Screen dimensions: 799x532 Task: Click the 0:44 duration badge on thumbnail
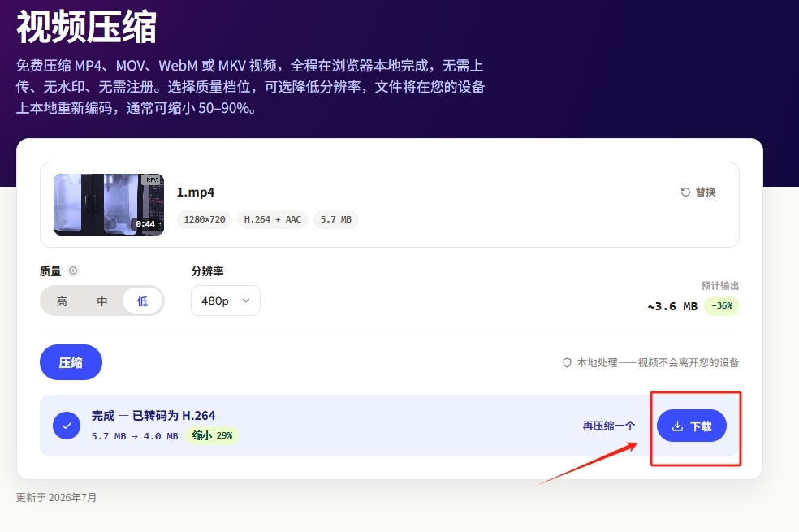point(145,223)
